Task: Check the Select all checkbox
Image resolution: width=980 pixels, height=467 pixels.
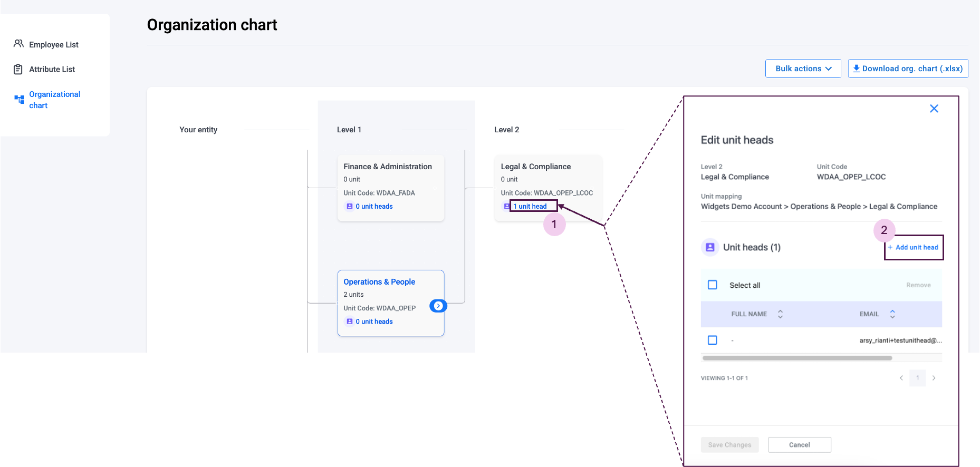Action: coord(713,285)
